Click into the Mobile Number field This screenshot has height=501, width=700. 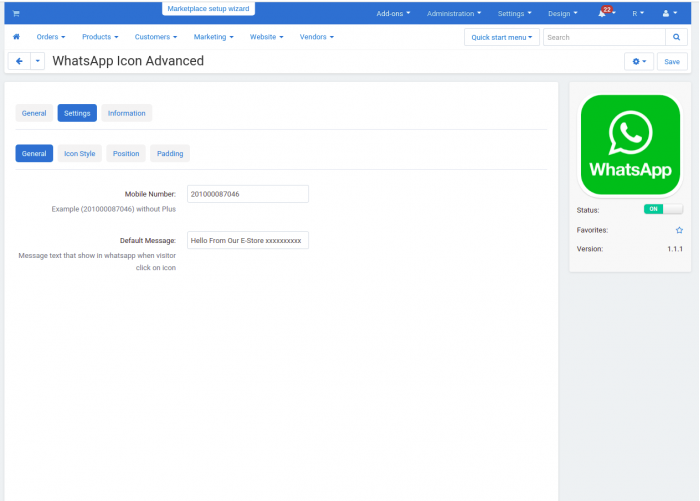click(x=247, y=194)
